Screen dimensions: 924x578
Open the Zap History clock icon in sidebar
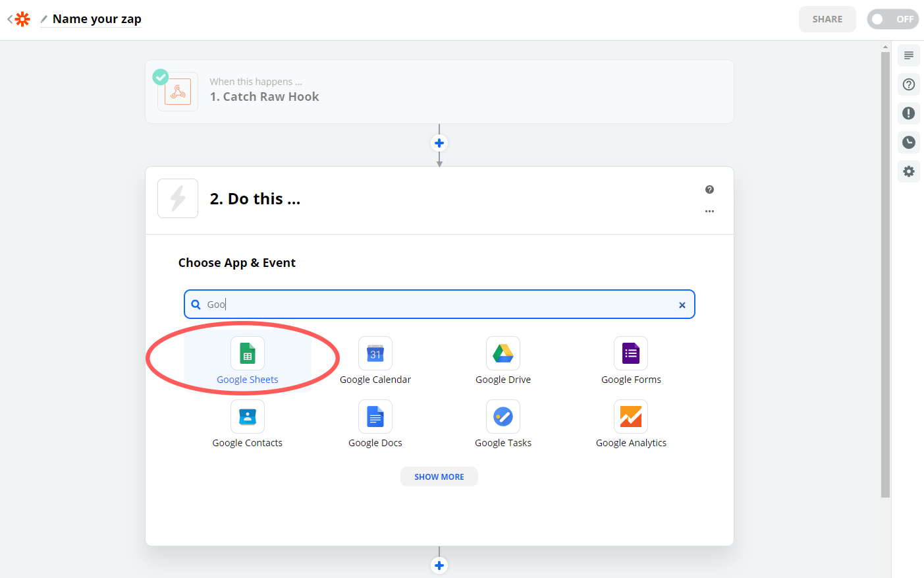908,142
